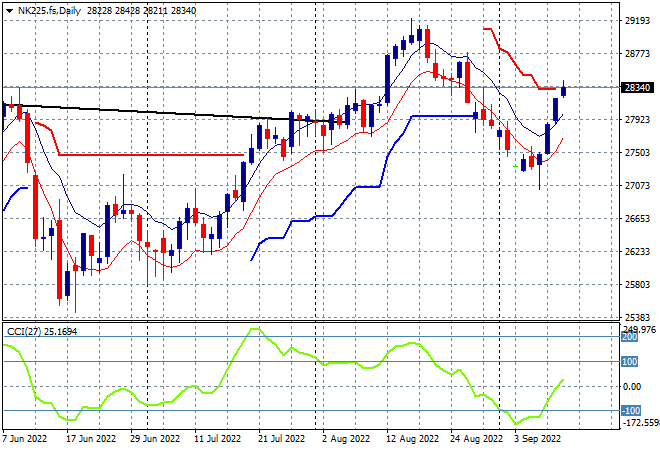Click the 21 Jul 2022 date label
This screenshot has height=450, width=660.
point(281,439)
